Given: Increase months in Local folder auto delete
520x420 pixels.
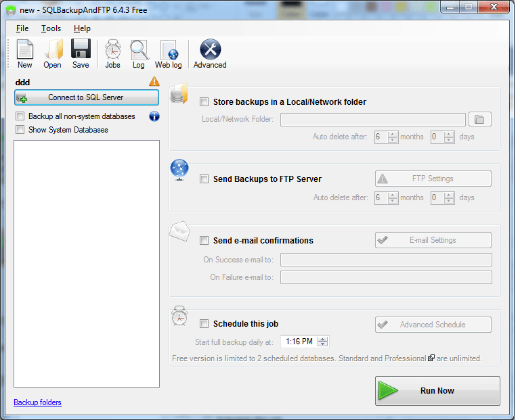Looking at the screenshot, I should (393, 134).
